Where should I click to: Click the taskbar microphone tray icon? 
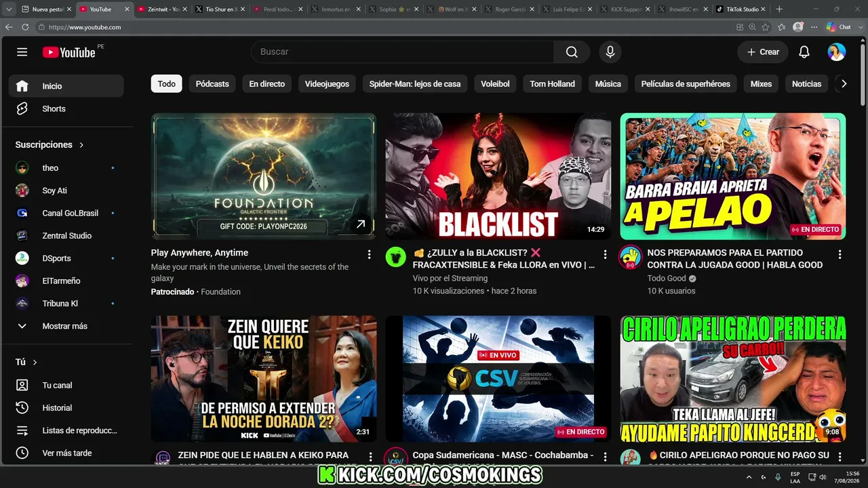pyautogui.click(x=778, y=476)
